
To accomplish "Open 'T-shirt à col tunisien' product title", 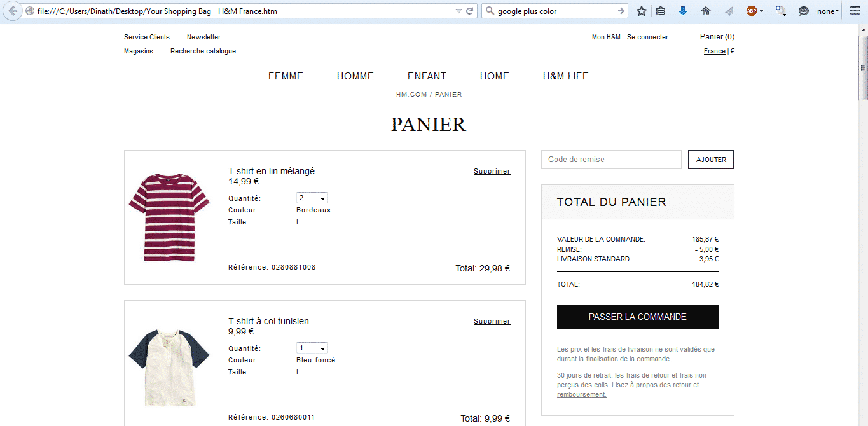I will tap(268, 321).
